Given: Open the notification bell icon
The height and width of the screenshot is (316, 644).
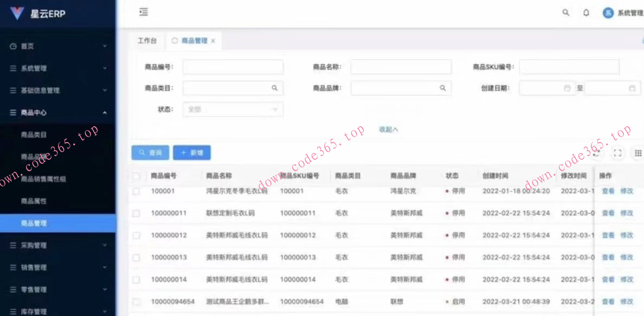Looking at the screenshot, I should pyautogui.click(x=586, y=12).
